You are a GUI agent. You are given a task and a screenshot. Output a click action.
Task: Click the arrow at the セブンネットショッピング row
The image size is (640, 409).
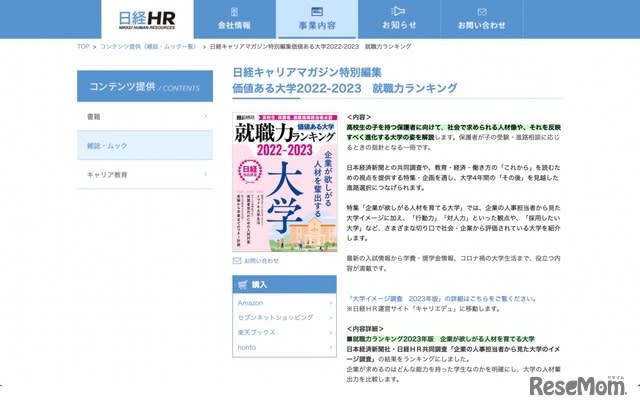click(331, 318)
